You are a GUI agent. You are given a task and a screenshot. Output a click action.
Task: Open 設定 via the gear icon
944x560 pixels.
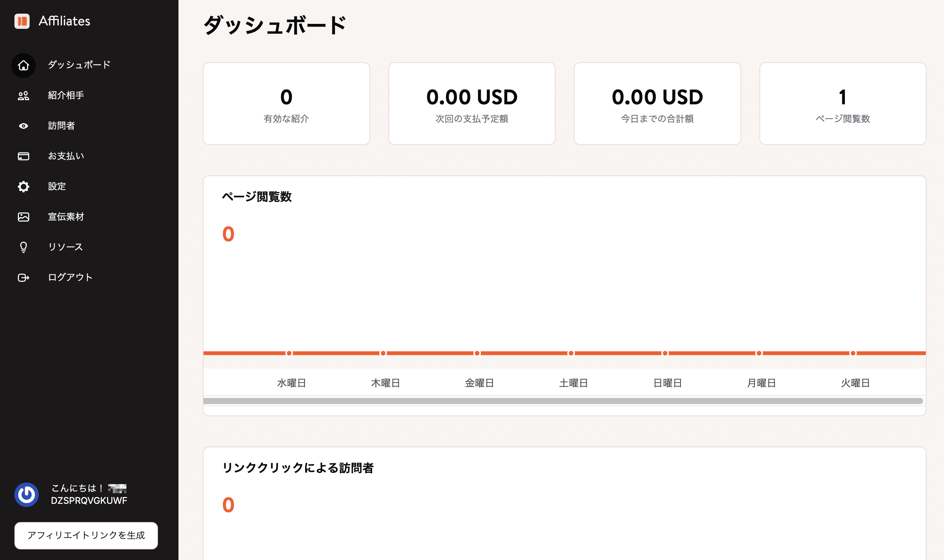[23, 186]
